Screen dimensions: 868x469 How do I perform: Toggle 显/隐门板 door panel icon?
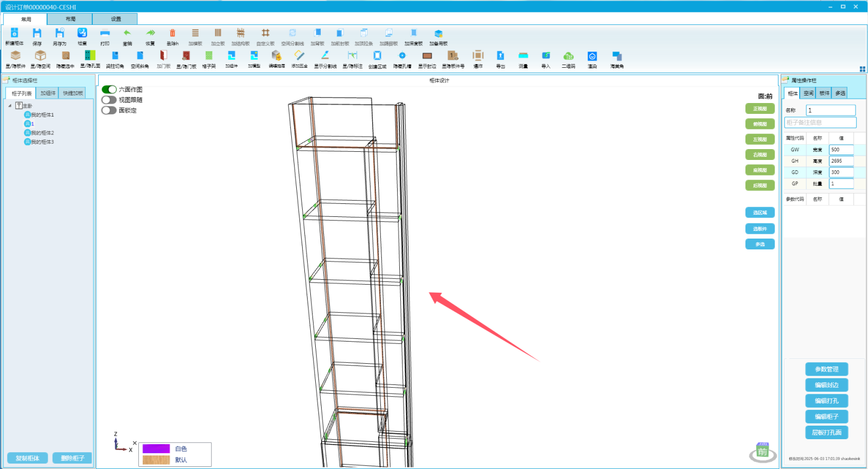(x=186, y=55)
